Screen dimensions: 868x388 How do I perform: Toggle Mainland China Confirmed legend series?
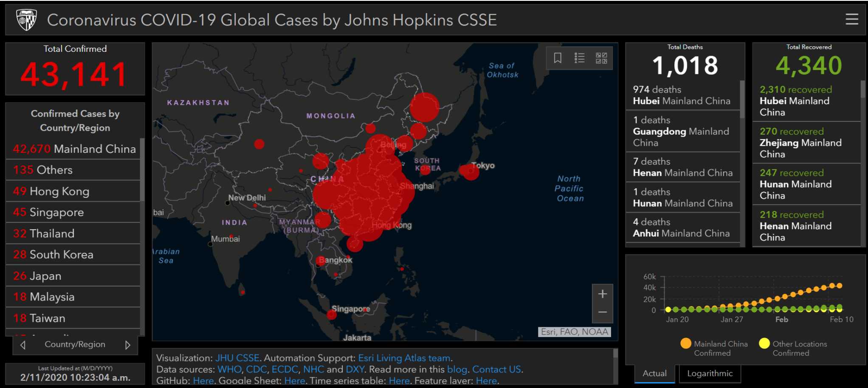tap(685, 343)
